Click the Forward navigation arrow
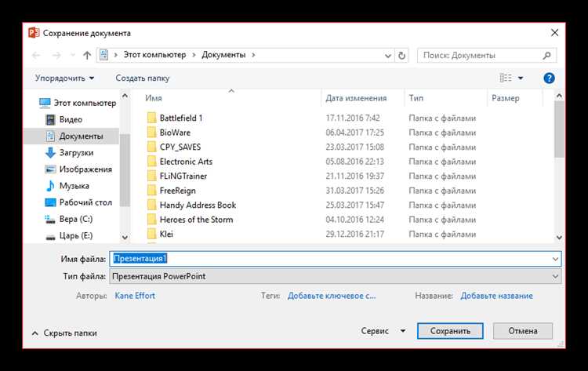Viewport: 588px width, 371px height. (56, 56)
